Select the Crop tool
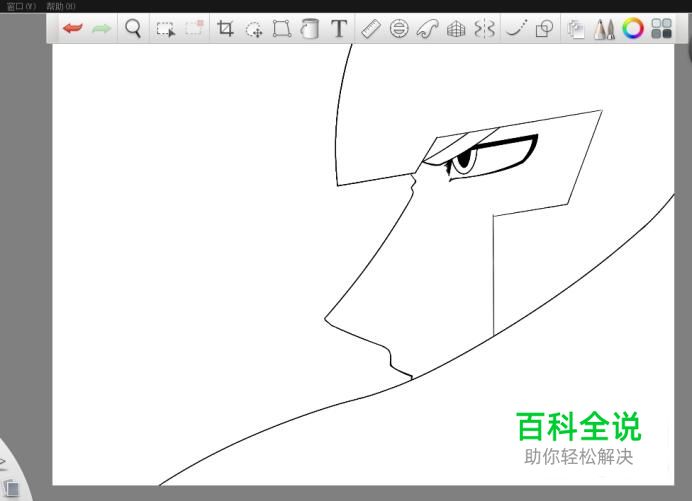The image size is (692, 501). click(x=225, y=28)
